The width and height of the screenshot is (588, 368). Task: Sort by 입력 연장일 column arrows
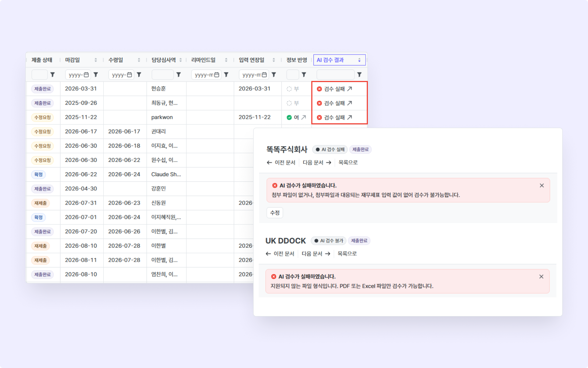(274, 60)
